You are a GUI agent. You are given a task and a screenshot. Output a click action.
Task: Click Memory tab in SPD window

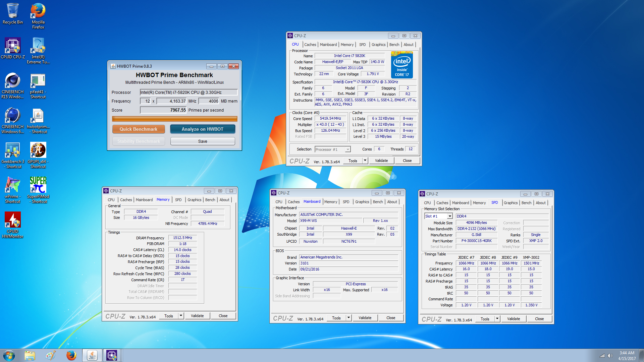pos(479,203)
